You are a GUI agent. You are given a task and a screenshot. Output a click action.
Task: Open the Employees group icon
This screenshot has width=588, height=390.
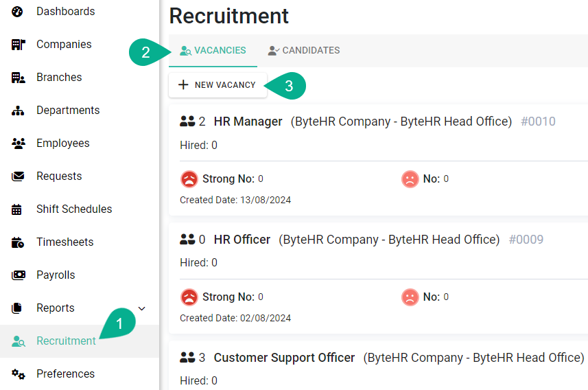pyautogui.click(x=18, y=144)
